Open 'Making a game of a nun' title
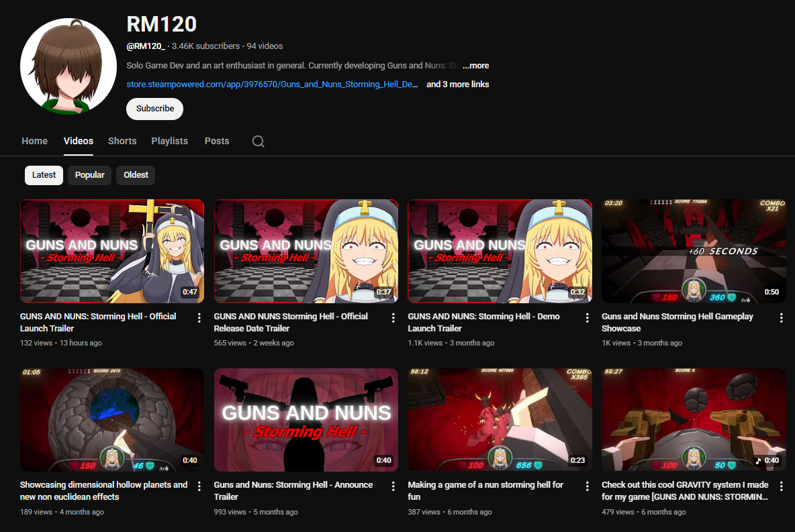The width and height of the screenshot is (795, 532). (x=485, y=491)
